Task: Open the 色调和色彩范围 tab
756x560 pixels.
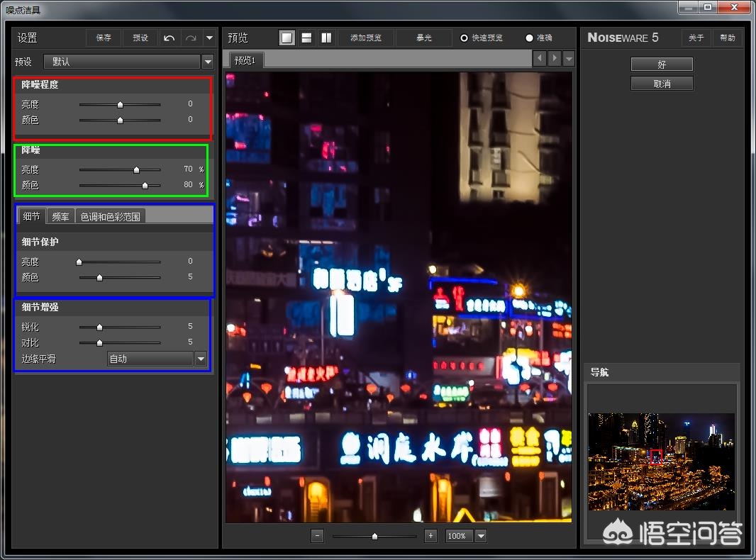Action: coord(111,216)
